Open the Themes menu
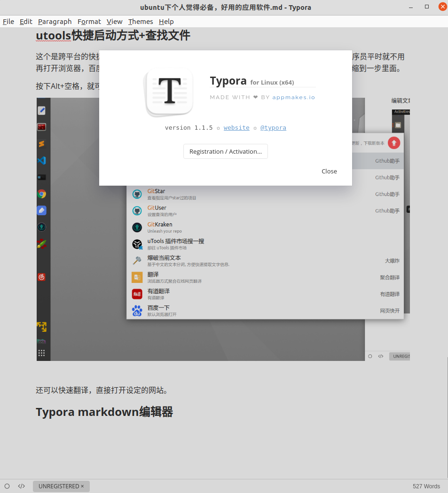The height and width of the screenshot is (493, 448). [x=141, y=21]
